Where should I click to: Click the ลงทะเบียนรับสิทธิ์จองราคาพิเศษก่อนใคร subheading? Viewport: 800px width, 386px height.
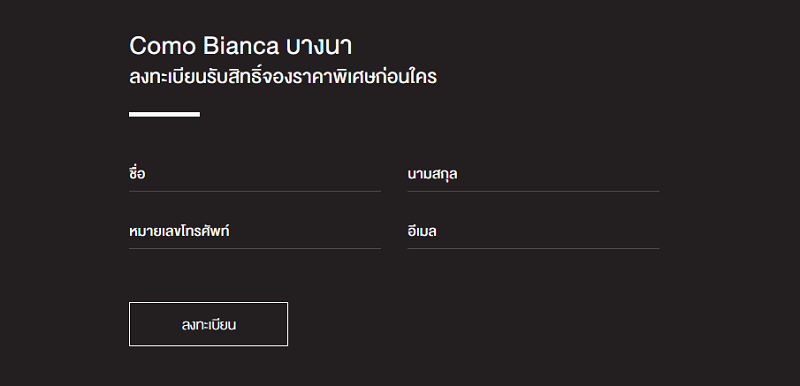tap(283, 77)
